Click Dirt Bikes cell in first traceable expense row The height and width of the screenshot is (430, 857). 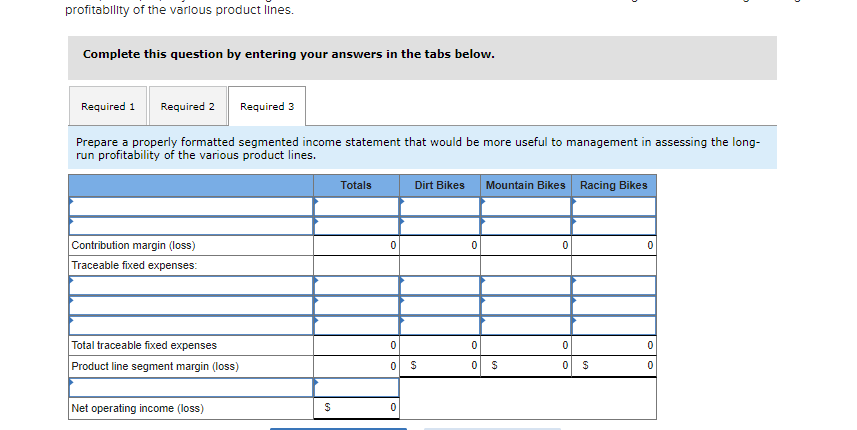440,285
